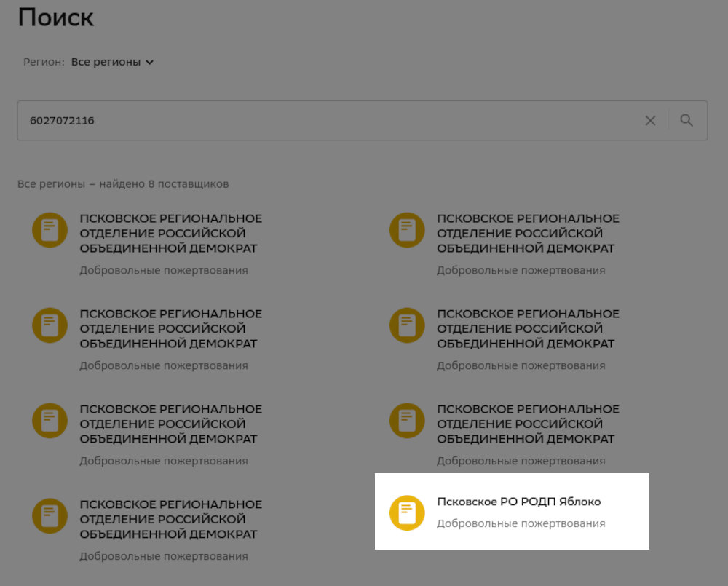Focus the search field containing 6027072116
This screenshot has height=586, width=728.
point(362,121)
